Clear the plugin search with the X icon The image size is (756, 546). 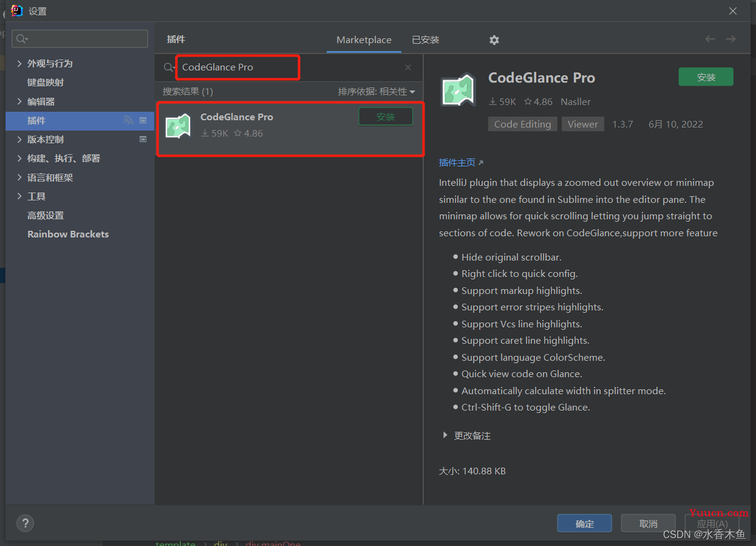[x=408, y=67]
